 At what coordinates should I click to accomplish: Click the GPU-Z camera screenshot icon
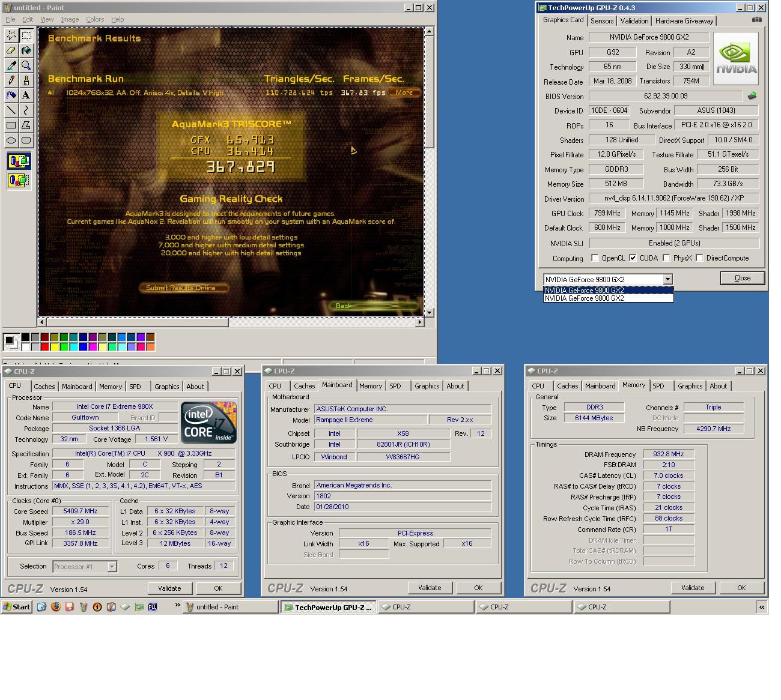click(756, 20)
